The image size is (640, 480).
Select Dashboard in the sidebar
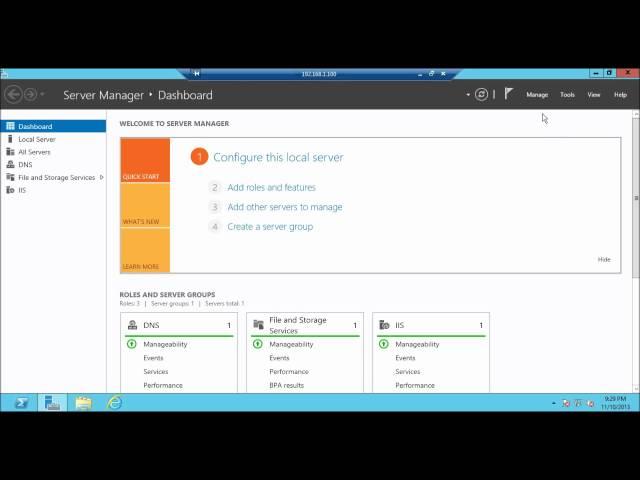click(x=53, y=126)
